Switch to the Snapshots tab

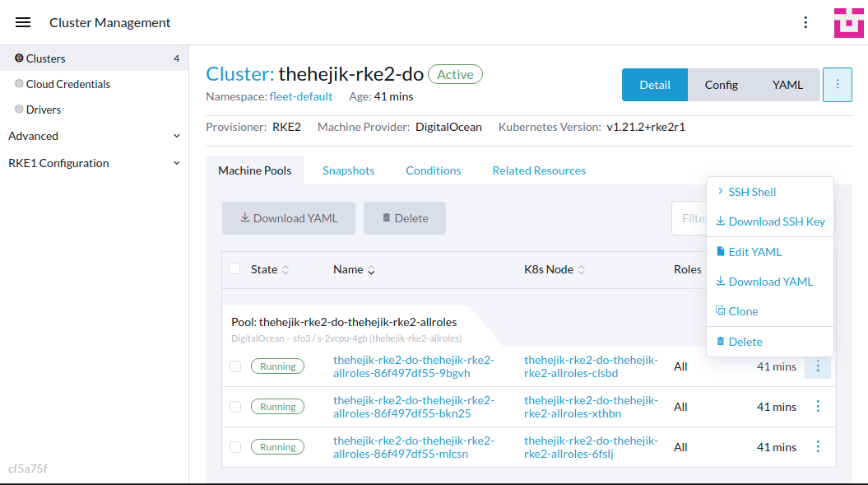pyautogui.click(x=348, y=170)
